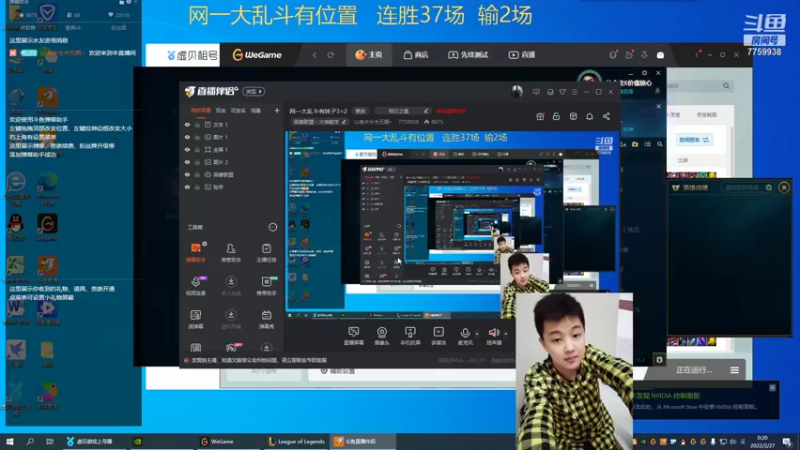Select the 手机投屏 phone casting source
The width and height of the screenshot is (800, 450).
coord(410,336)
